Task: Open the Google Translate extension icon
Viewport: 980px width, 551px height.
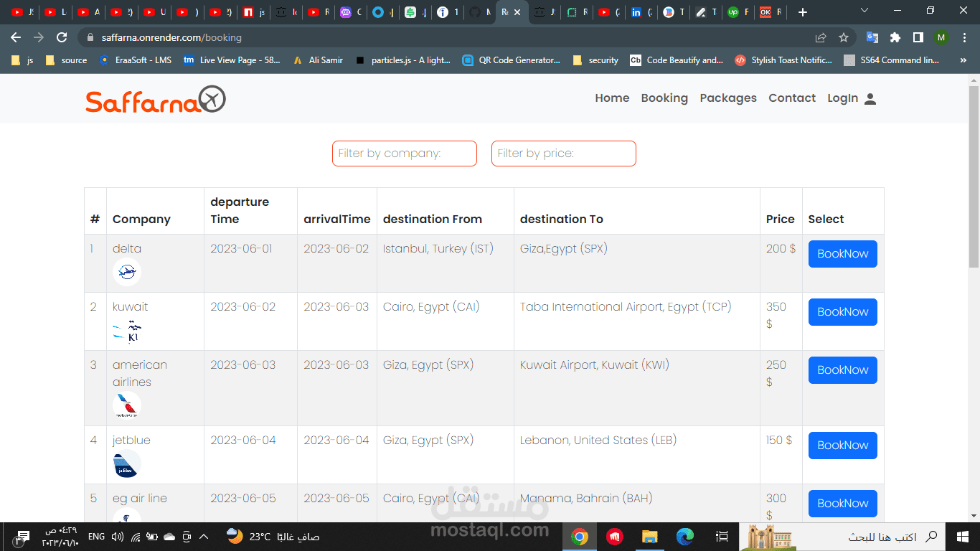Action: pyautogui.click(x=872, y=37)
